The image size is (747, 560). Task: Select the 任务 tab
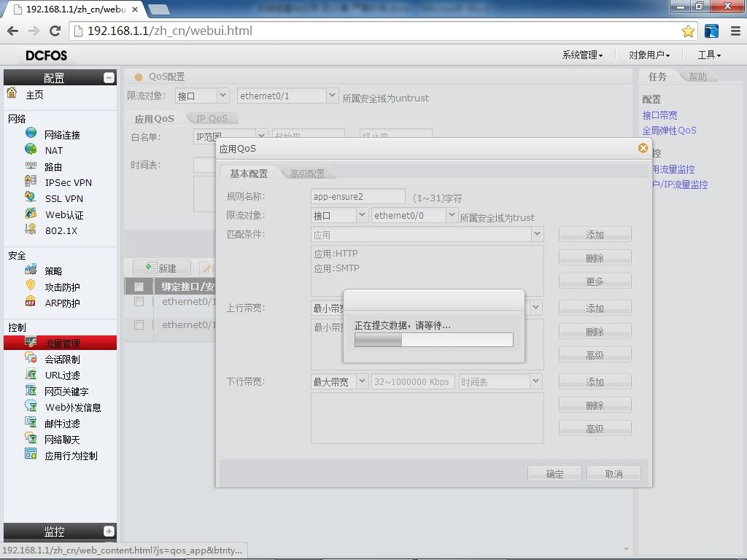(657, 76)
